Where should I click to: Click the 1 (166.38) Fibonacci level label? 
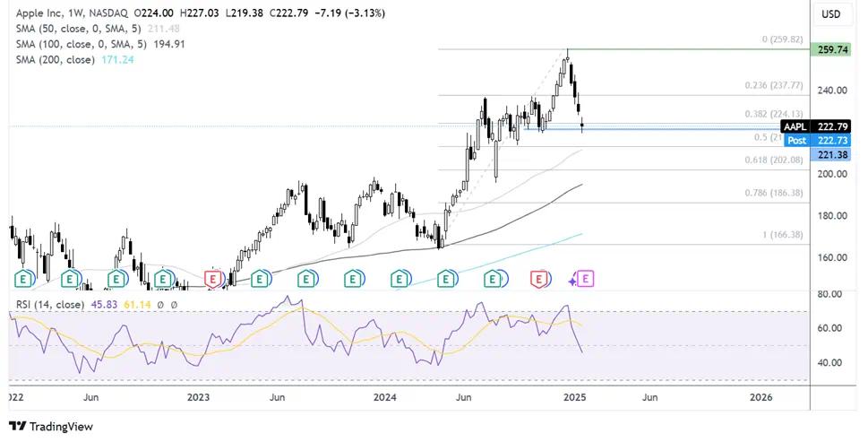pos(782,235)
